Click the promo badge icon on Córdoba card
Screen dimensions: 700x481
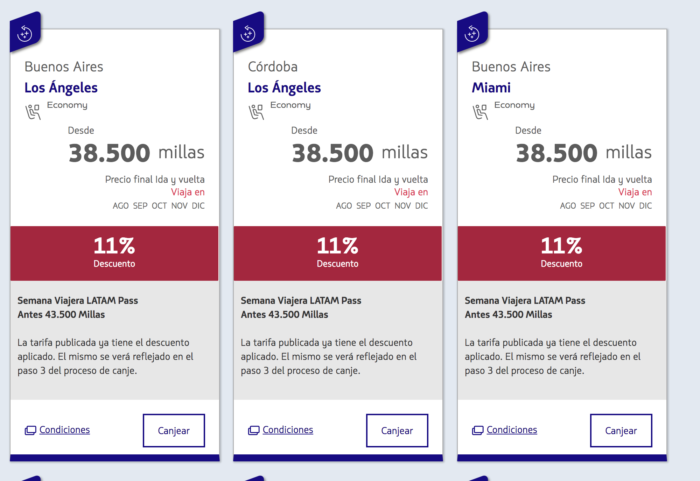[x=248, y=32]
